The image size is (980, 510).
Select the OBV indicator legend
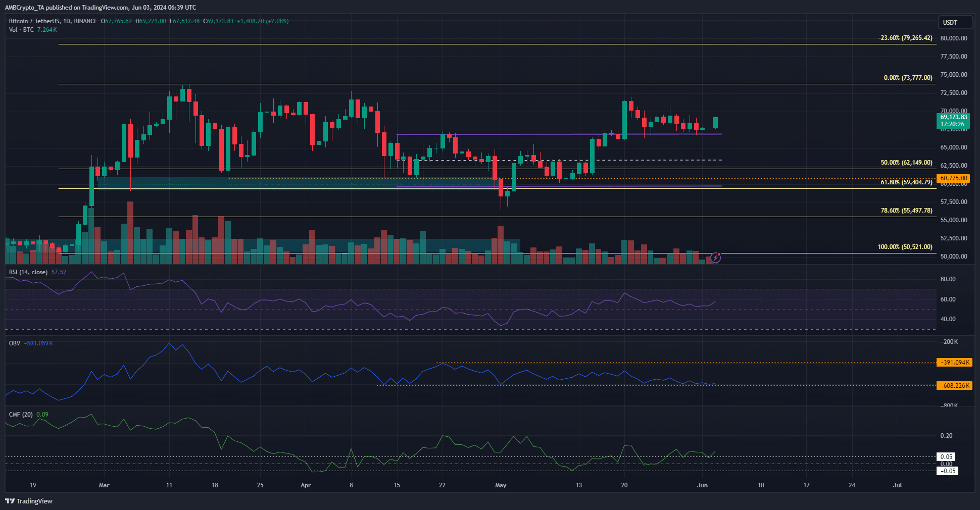point(15,343)
